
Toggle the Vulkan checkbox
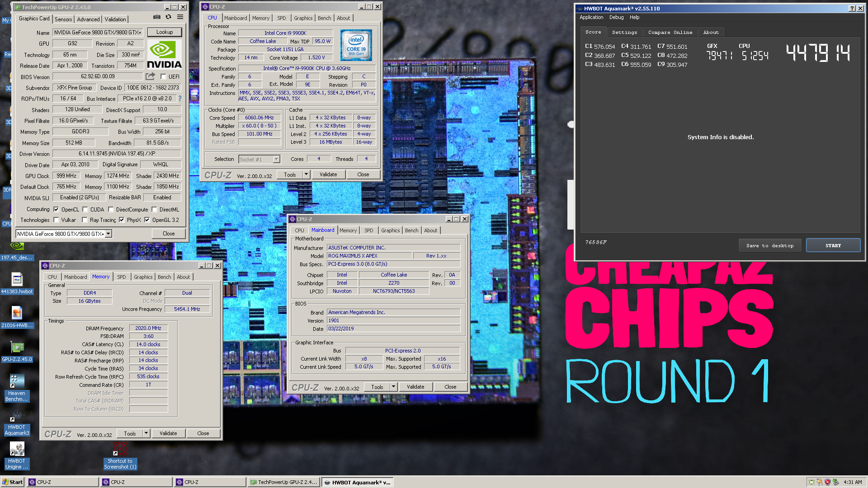56,220
